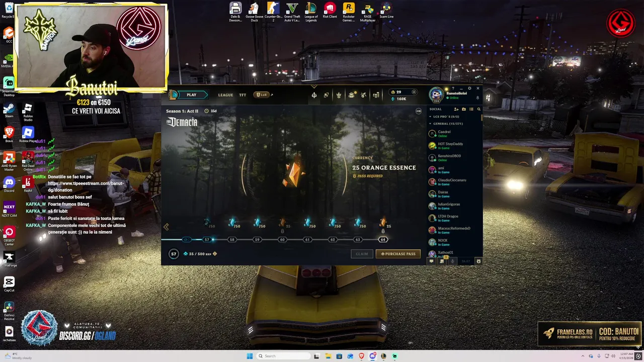
Task: Click the PURCHASE PASS button
Action: point(398,254)
